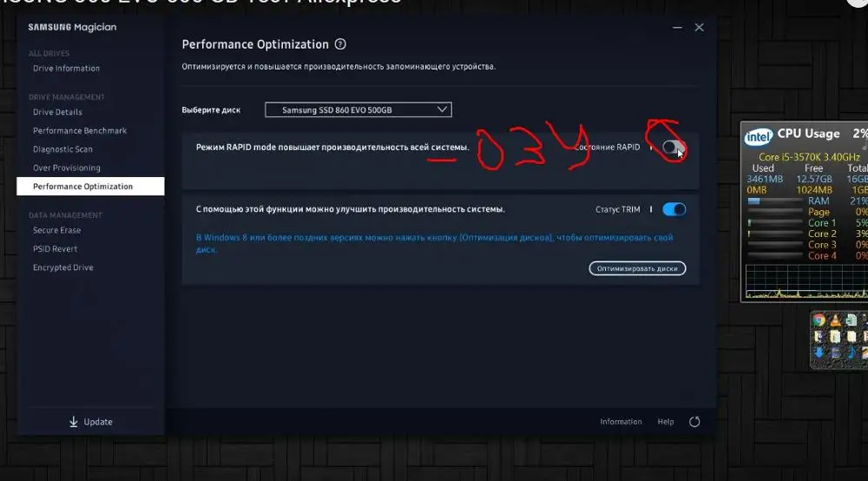Click the Update download arrow icon
Image resolution: width=868 pixels, height=481 pixels.
[74, 422]
